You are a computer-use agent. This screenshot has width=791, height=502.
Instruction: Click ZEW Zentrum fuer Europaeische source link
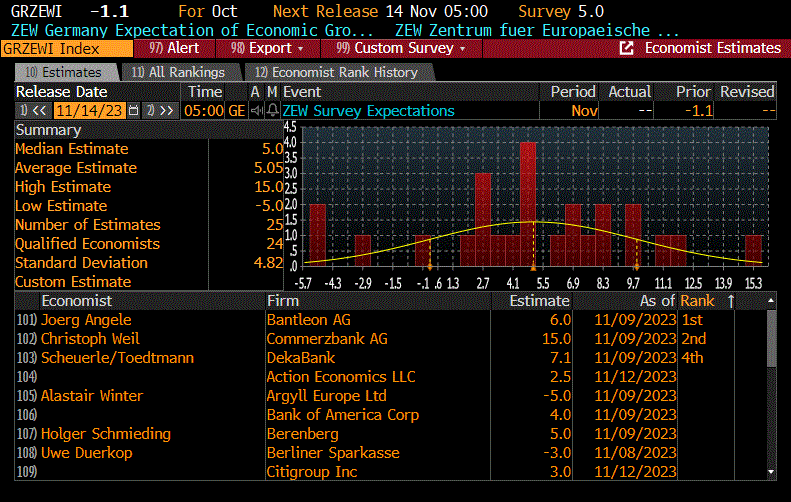click(537, 30)
